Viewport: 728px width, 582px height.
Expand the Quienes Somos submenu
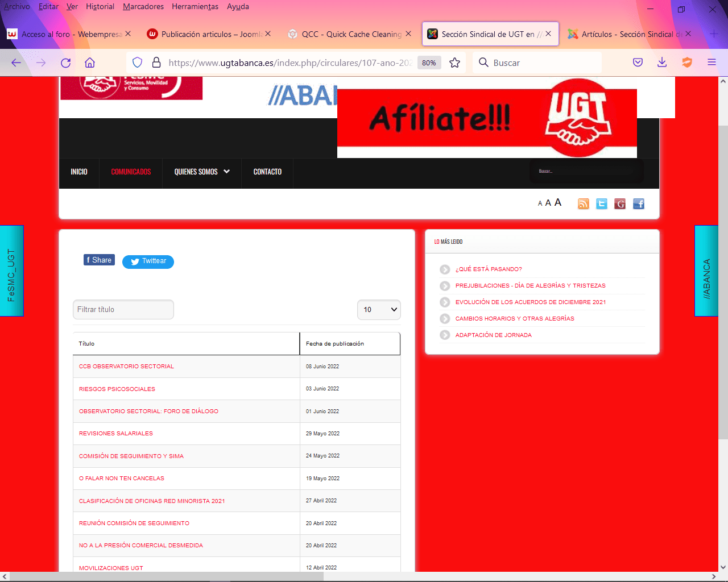click(x=227, y=172)
